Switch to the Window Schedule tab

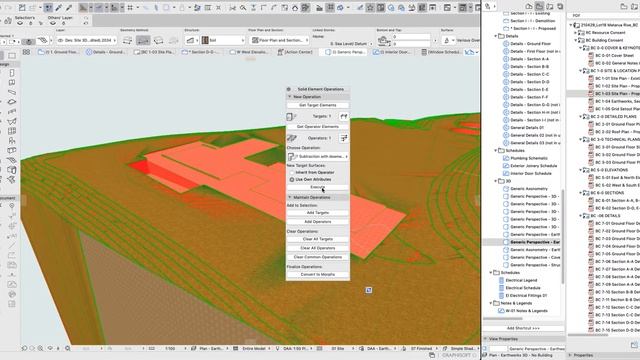tap(441, 52)
